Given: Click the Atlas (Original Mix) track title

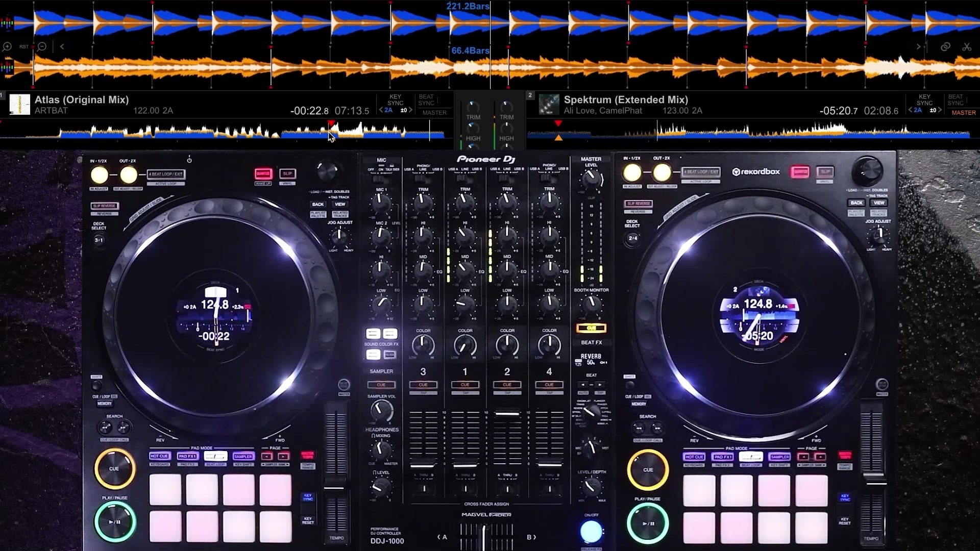Looking at the screenshot, I should tap(82, 99).
